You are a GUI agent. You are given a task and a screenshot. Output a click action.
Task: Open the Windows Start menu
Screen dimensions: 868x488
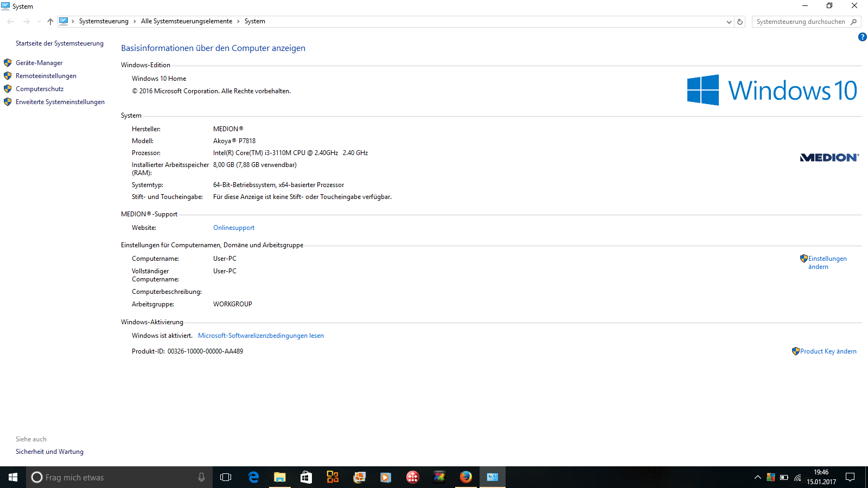pos(13,477)
